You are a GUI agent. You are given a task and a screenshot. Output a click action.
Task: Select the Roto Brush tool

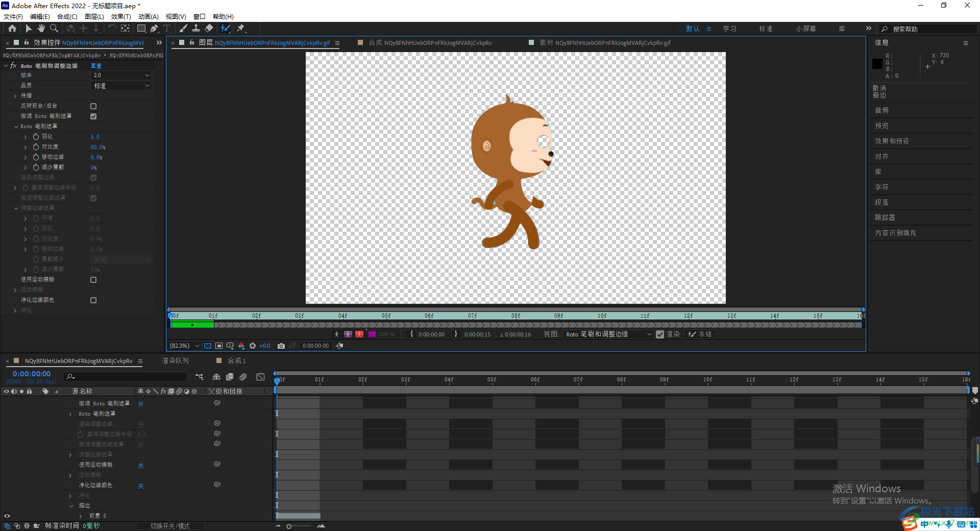tap(225, 29)
